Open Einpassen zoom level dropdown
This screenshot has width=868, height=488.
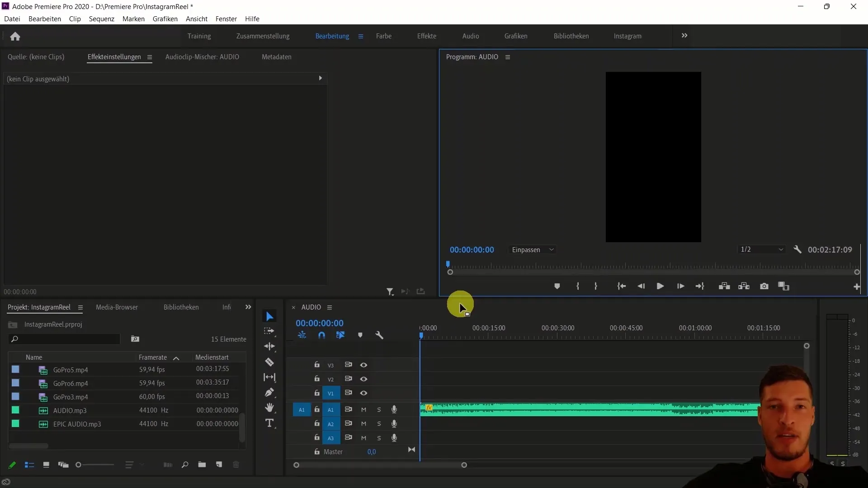point(533,250)
